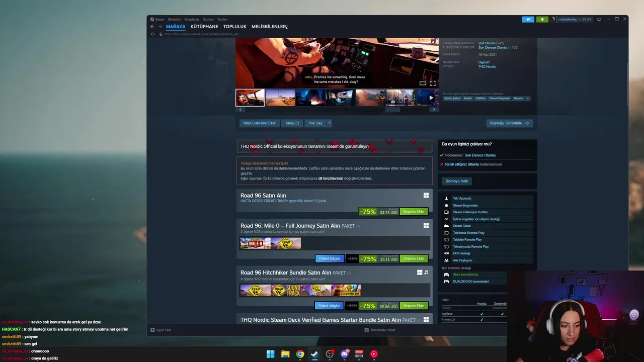Open the MELİSBİLENLER¿ profile tab
Viewport: 644px width, 362px height.
click(270, 27)
